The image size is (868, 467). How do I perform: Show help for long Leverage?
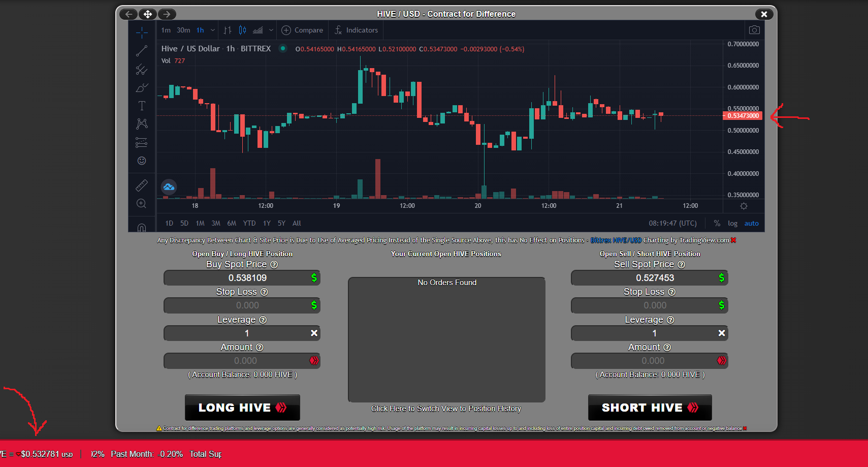click(x=263, y=320)
